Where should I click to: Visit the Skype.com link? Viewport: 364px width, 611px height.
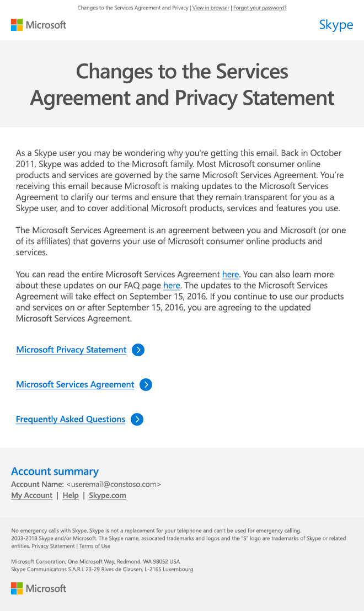(108, 495)
